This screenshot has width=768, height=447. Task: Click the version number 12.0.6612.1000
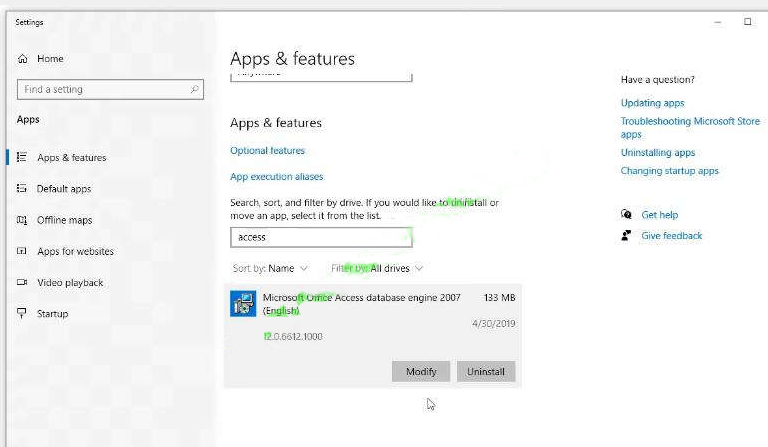[x=293, y=336]
